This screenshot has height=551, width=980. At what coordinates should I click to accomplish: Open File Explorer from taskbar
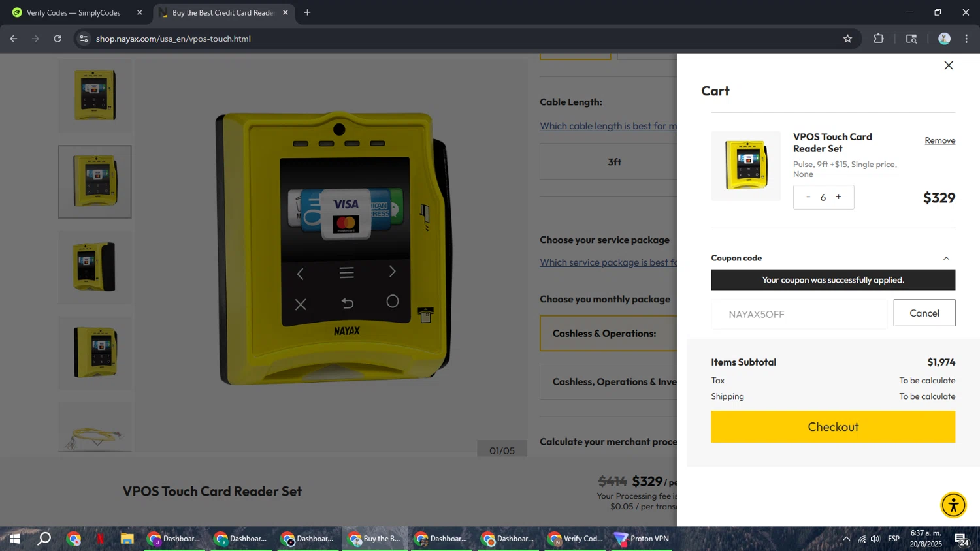[127, 539]
